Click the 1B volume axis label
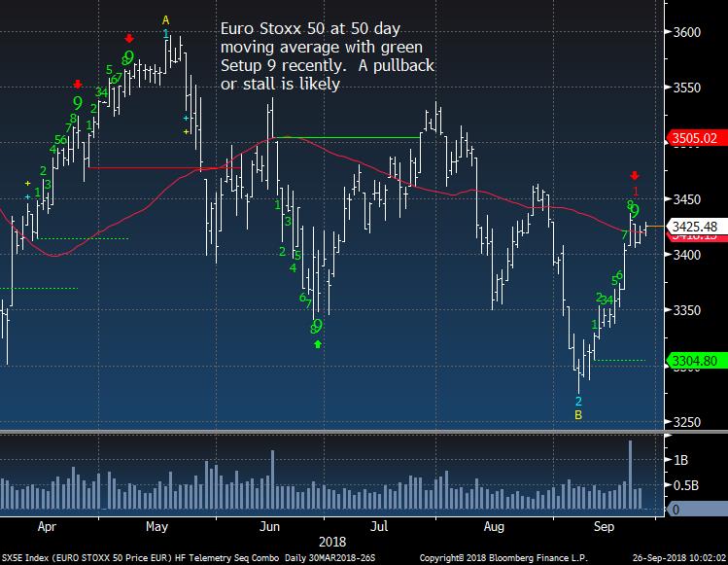The height and width of the screenshot is (565, 728). click(x=680, y=460)
